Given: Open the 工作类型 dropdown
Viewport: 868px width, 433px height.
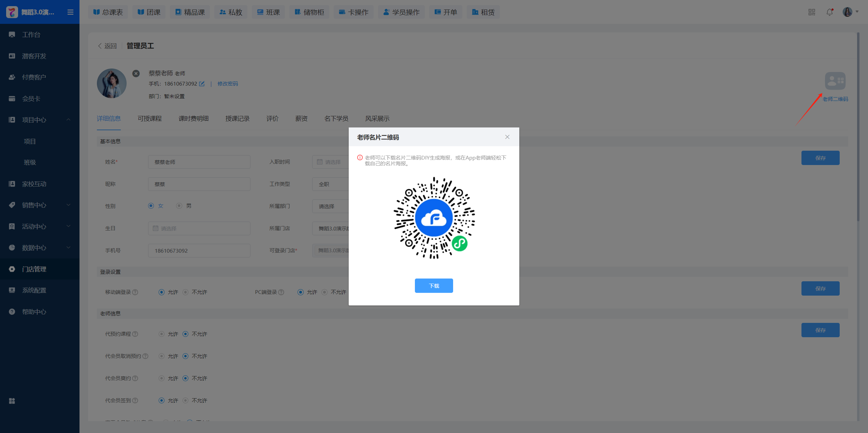Looking at the screenshot, I should click(x=330, y=184).
